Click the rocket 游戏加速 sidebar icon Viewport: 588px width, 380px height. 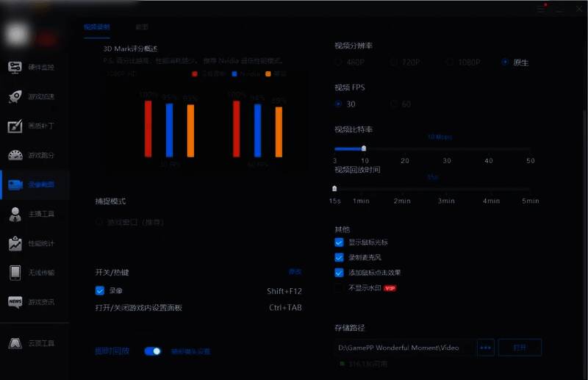click(15, 96)
